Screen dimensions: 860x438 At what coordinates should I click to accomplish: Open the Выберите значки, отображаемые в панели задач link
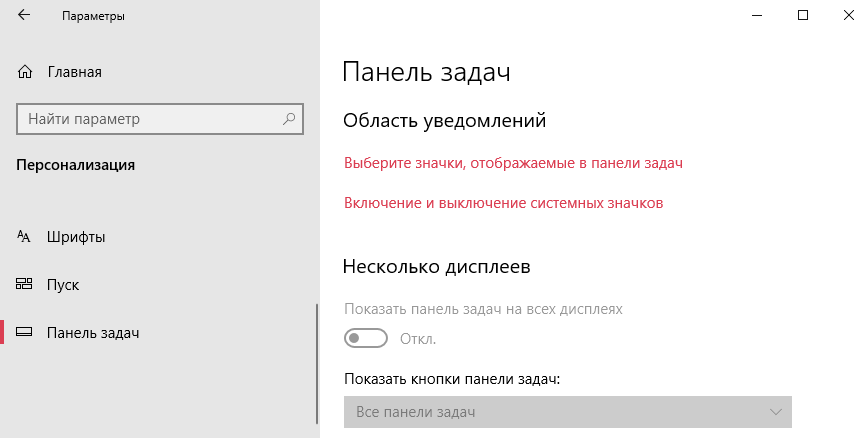[x=513, y=163]
